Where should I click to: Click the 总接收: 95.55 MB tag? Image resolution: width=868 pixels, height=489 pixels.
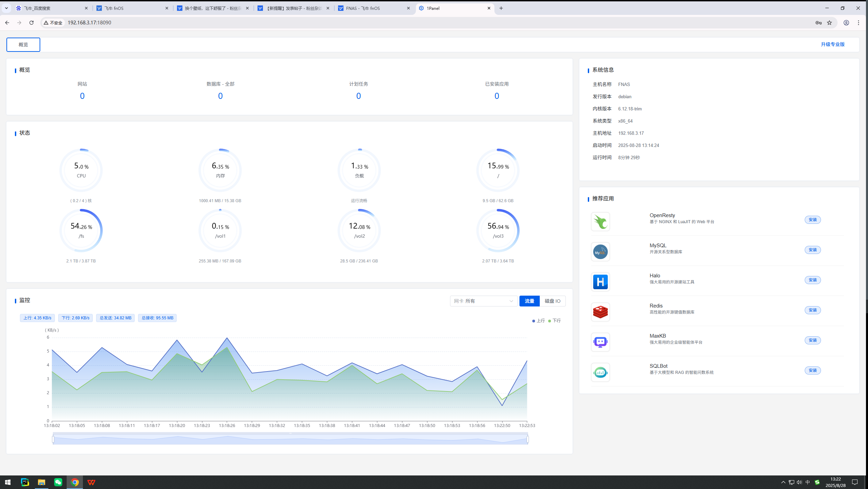click(x=157, y=318)
